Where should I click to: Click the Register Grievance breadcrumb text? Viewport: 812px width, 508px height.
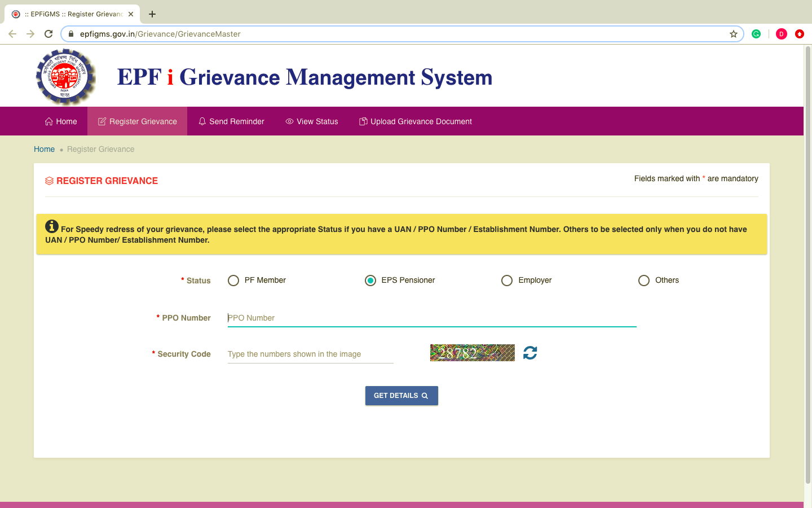pos(100,149)
